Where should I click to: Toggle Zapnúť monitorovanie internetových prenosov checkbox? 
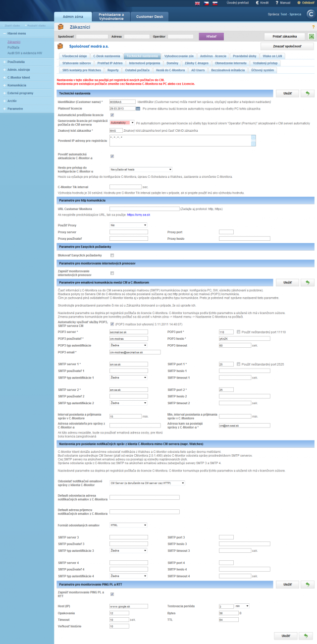112,273
